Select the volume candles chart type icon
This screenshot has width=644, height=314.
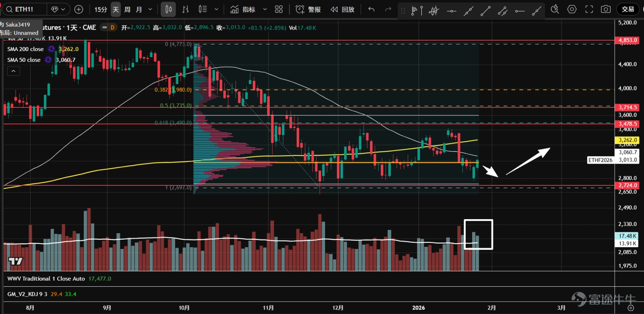(x=203, y=9)
